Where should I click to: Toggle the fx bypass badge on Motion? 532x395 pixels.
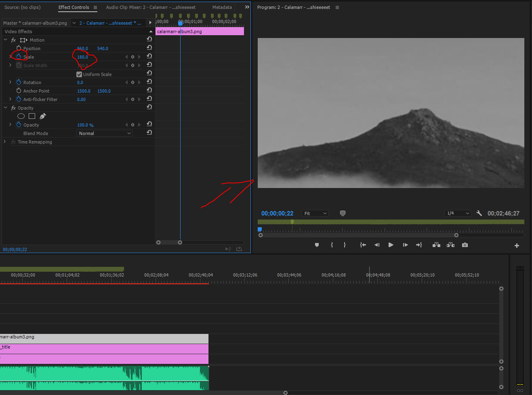13,40
